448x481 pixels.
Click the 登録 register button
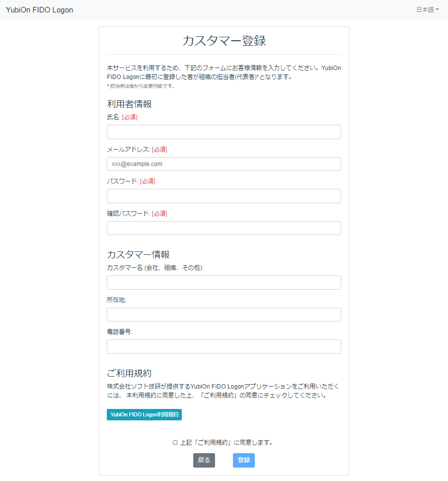point(244,461)
